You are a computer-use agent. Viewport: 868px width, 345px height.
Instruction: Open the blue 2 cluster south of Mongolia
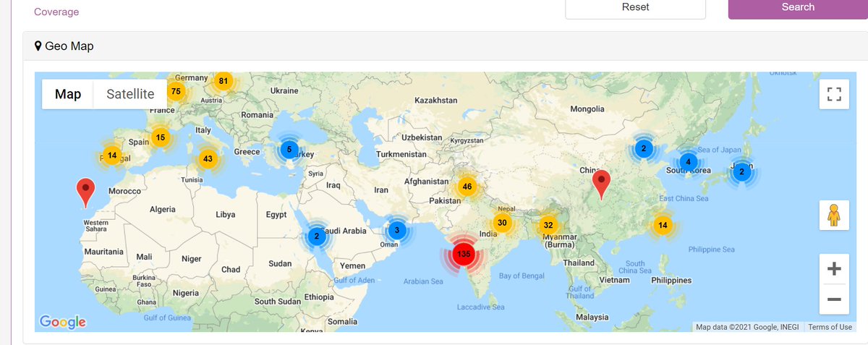tap(643, 148)
